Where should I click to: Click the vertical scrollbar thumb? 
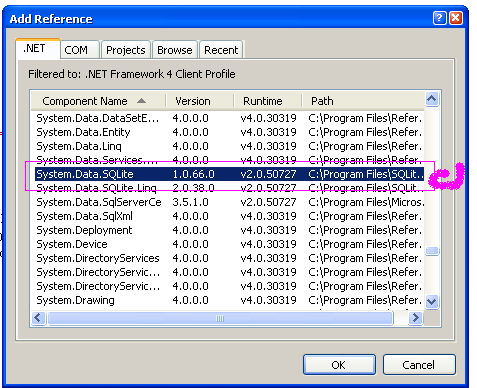pos(432,251)
